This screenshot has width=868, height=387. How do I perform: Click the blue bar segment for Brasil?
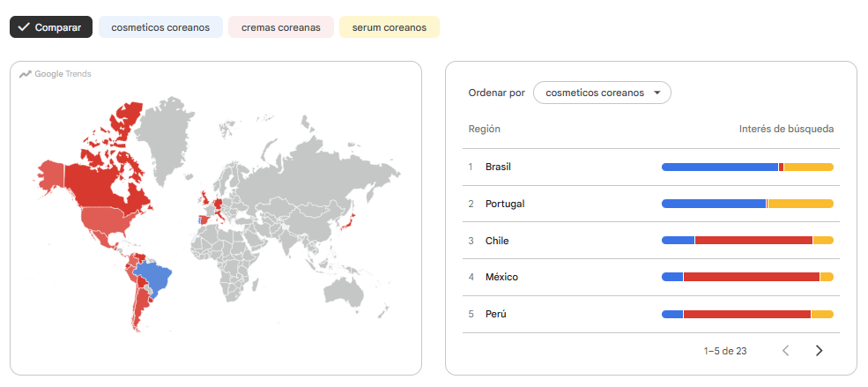click(x=720, y=167)
